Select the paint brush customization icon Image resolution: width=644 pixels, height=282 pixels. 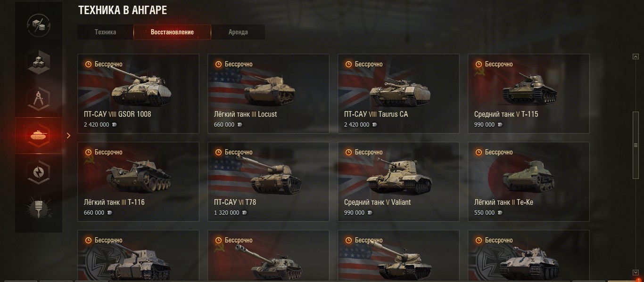coord(39,208)
